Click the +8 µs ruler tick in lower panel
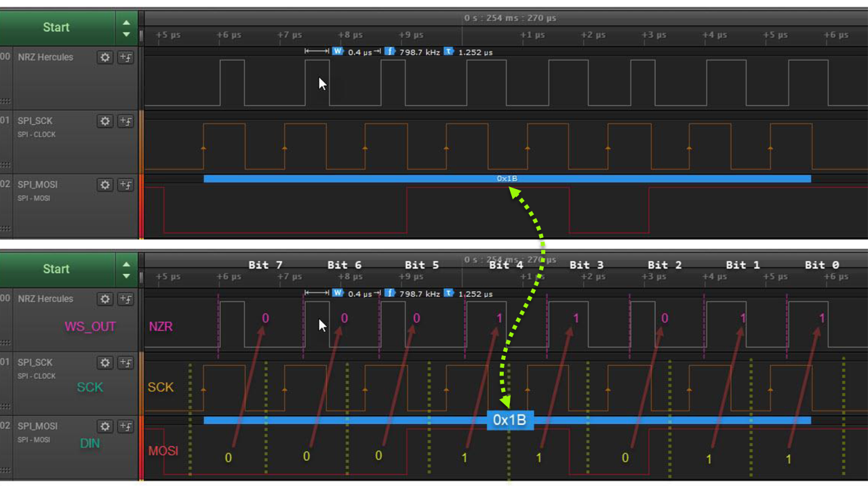 pos(350,277)
